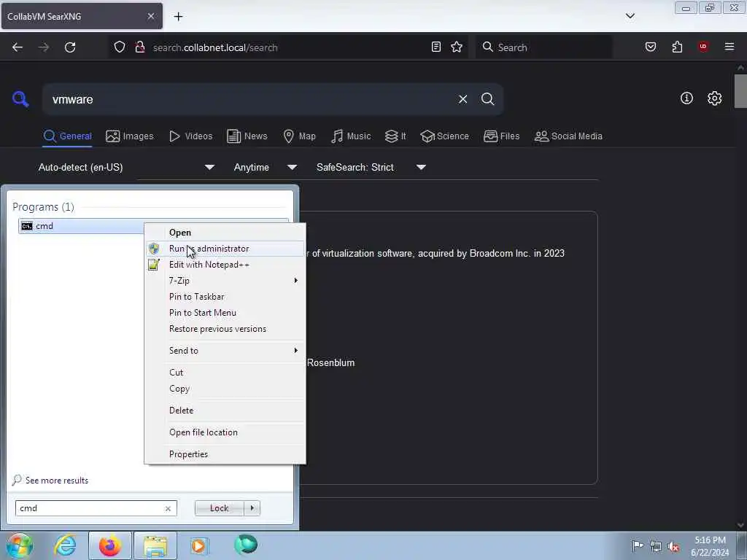
Task: Open SearXNG about info icon
Action: click(x=686, y=98)
